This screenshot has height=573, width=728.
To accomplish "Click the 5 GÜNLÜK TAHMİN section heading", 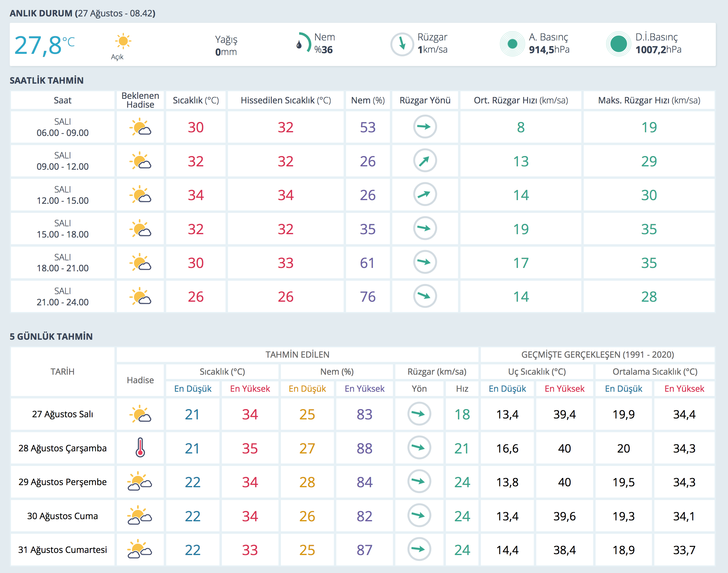I will [x=51, y=336].
